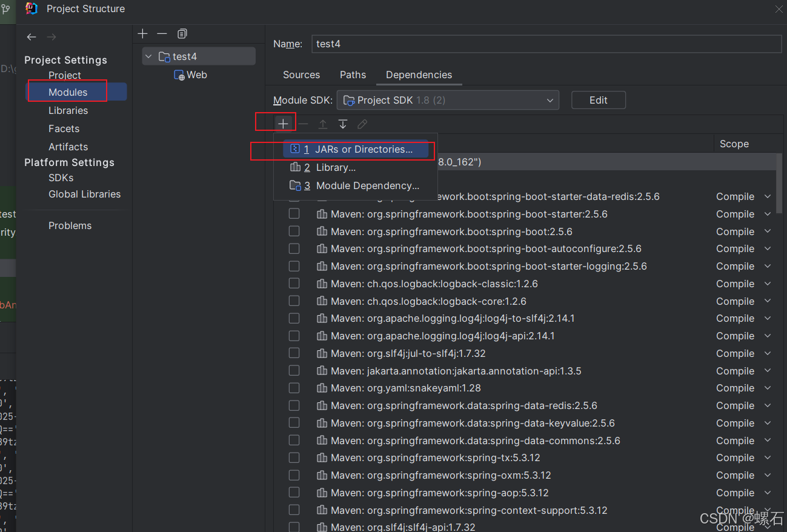
Task: Choose Module Dependency... from add menu
Action: click(356, 185)
